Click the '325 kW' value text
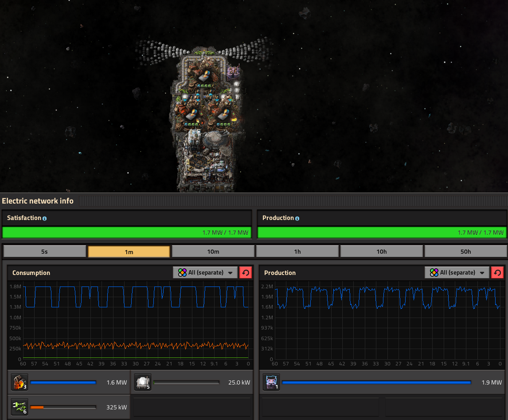 click(x=117, y=407)
